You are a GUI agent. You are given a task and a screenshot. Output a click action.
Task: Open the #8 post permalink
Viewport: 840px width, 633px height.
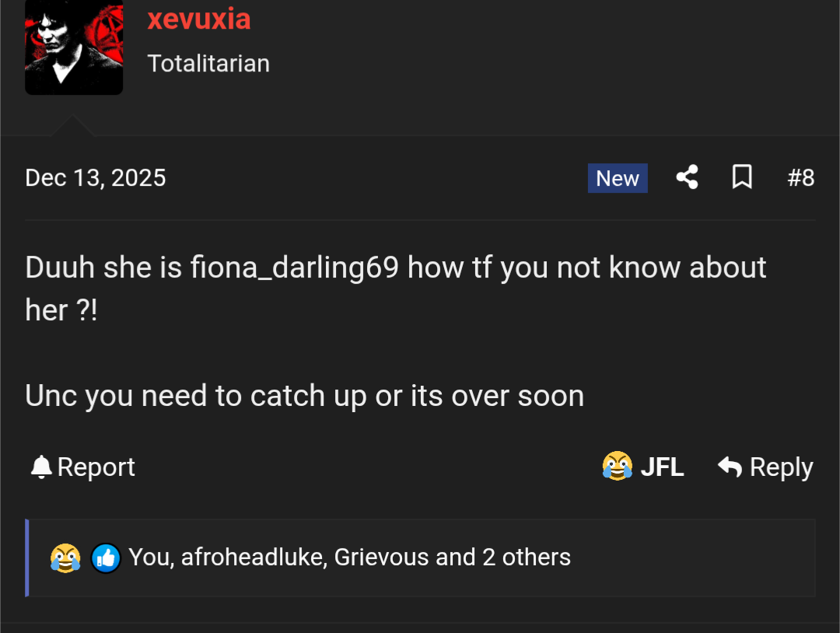tap(800, 178)
